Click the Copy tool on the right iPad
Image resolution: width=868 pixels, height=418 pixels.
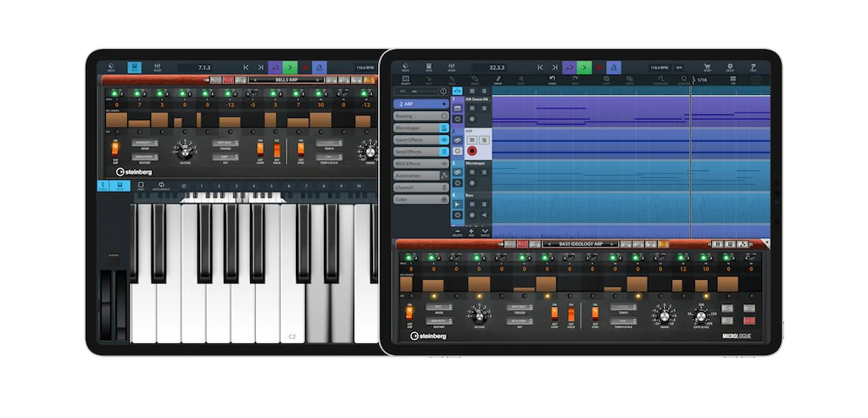607,81
